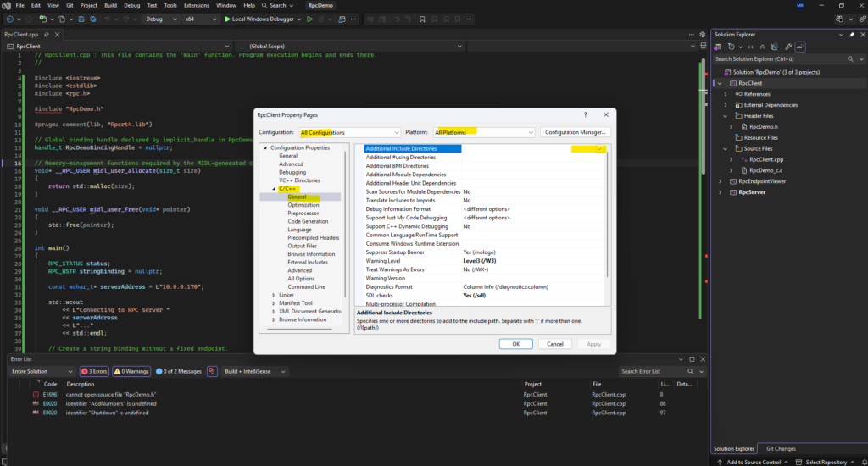Select Preprocessor under C/C++ in property tree

click(x=303, y=213)
